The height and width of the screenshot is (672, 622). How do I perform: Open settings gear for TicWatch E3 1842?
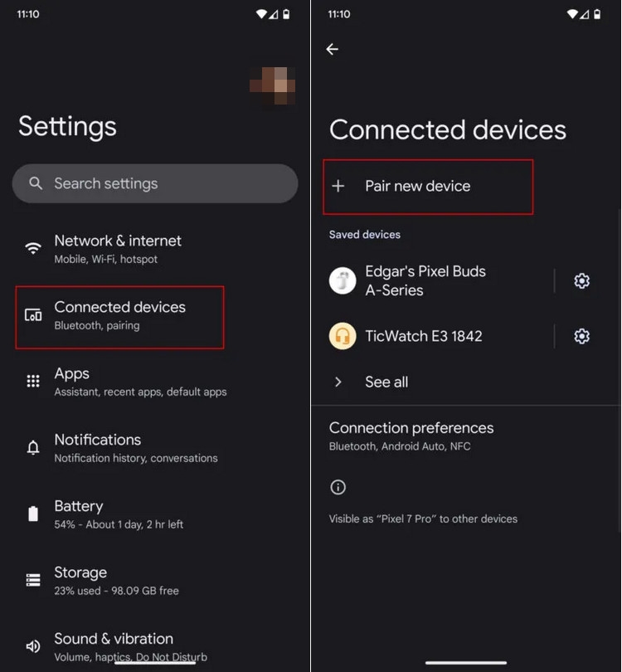point(581,336)
